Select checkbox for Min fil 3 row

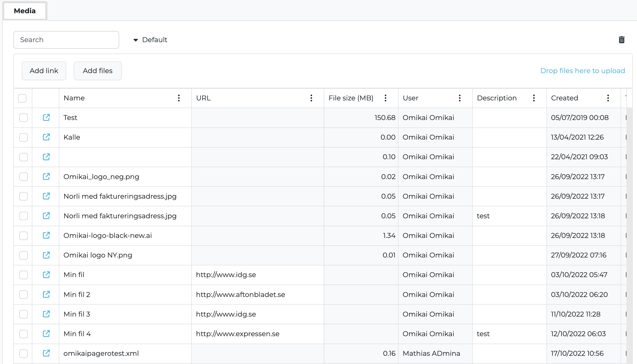point(24,314)
